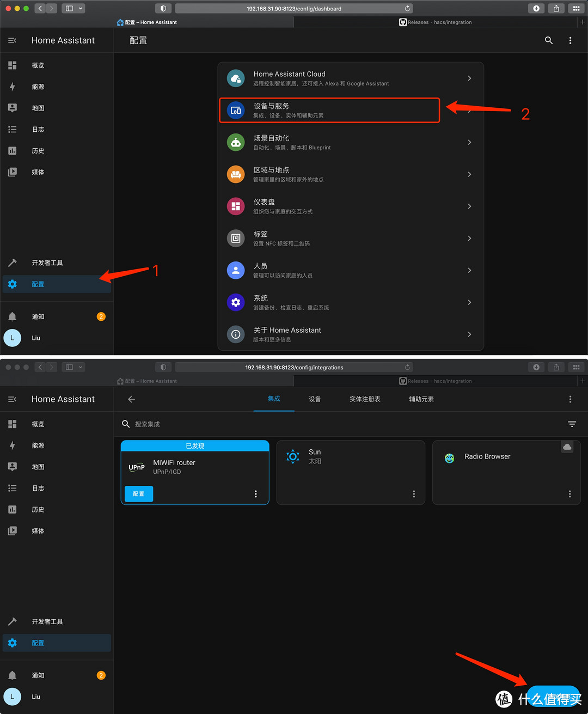This screenshot has width=588, height=714.
Task: Open the 日志 (Logbook) panel
Action: (x=38, y=129)
